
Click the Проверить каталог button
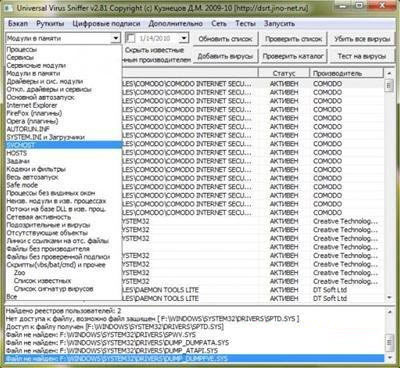tap(293, 56)
